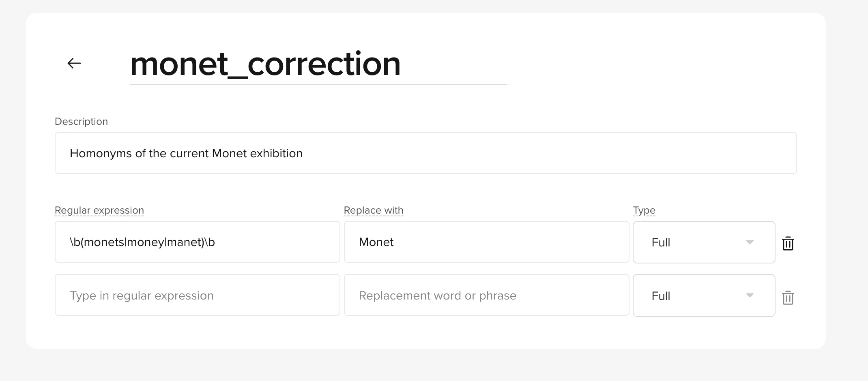Click the Type column header label
The image size is (868, 381).
coord(644,210)
